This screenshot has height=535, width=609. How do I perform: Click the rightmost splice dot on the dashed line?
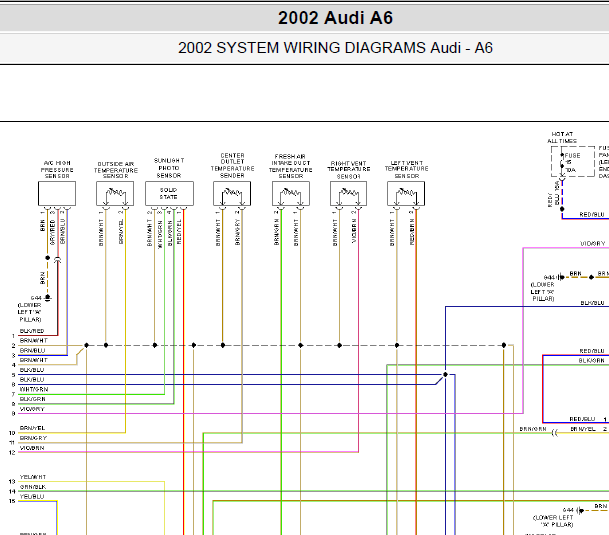(504, 345)
